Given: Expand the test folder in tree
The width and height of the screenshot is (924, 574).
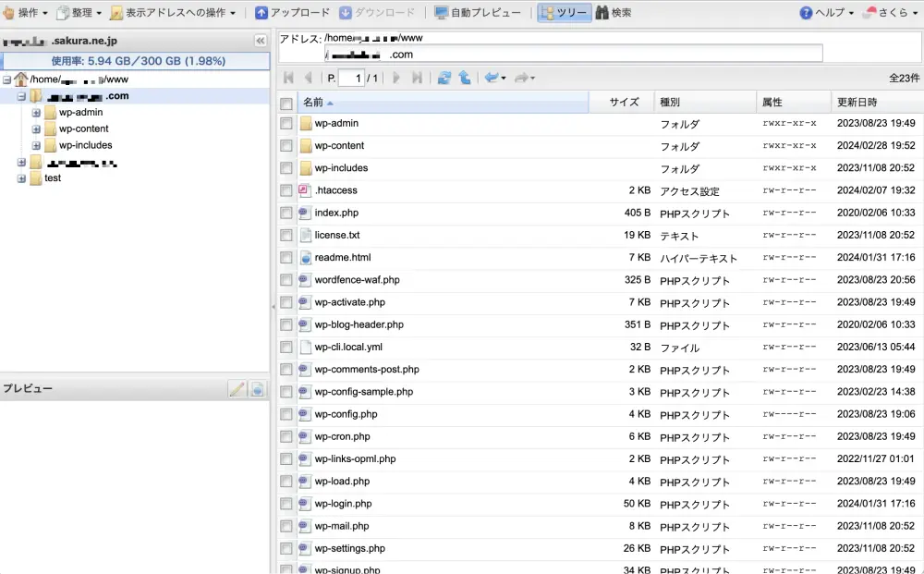Looking at the screenshot, I should pyautogui.click(x=22, y=178).
